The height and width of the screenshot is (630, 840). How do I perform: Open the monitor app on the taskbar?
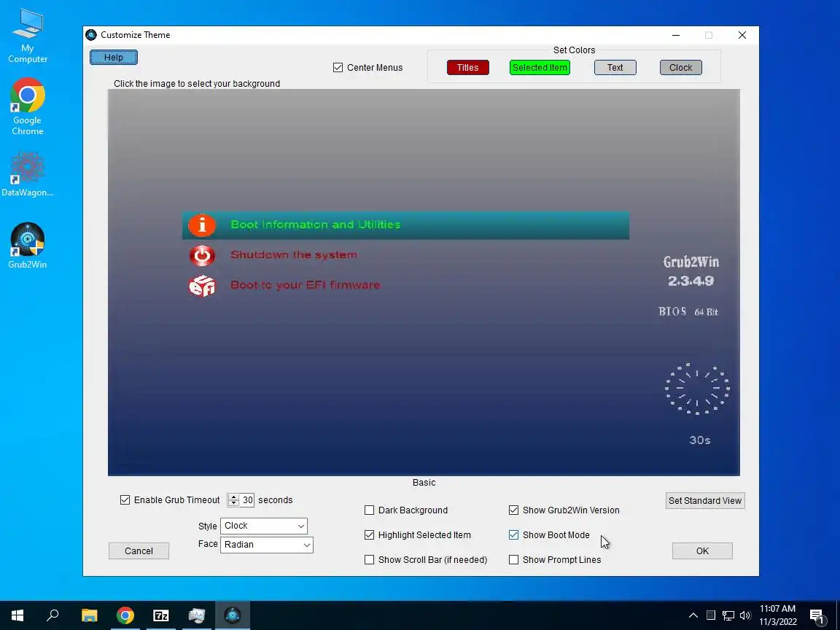click(x=197, y=615)
